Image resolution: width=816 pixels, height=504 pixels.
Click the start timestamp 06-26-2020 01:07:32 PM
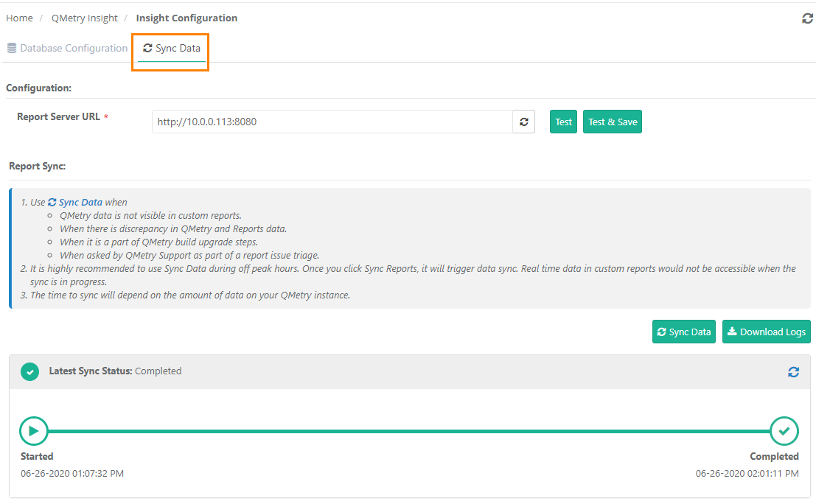coord(72,473)
